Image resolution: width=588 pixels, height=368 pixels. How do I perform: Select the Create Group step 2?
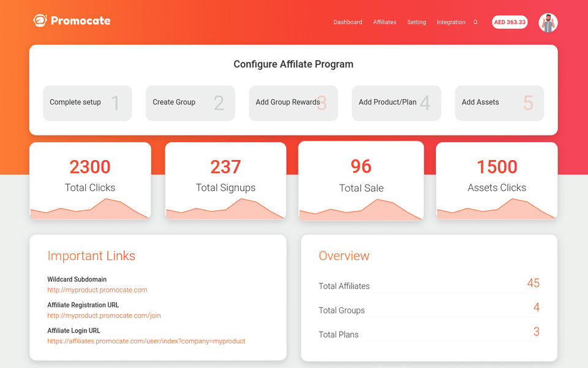pos(190,103)
